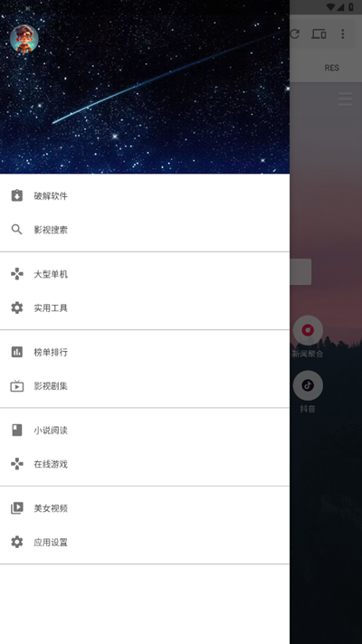
Task: Open the 破解软件 menu item
Action: click(x=145, y=195)
